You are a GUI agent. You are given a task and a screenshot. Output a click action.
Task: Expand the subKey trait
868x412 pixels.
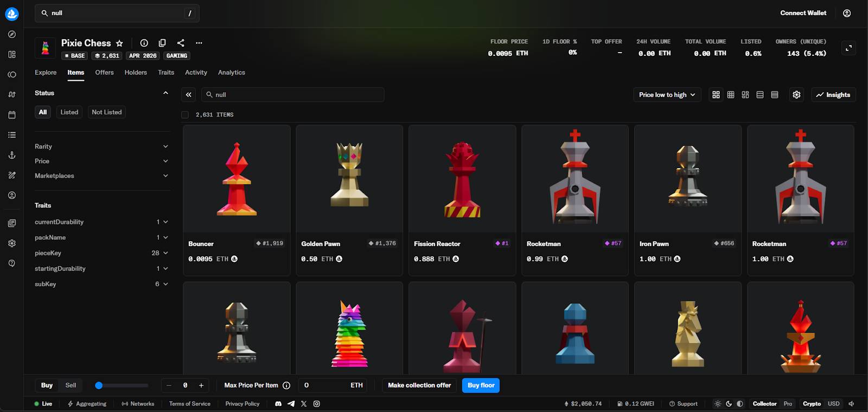point(102,284)
